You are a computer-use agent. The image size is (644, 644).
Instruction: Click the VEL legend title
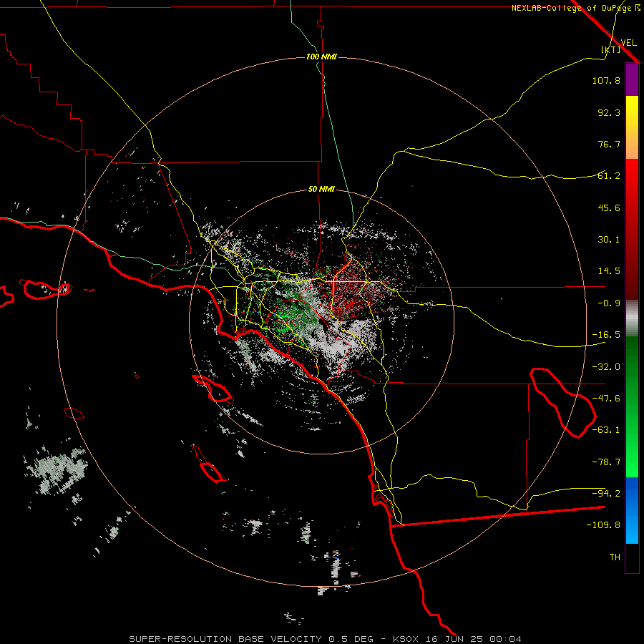[x=629, y=43]
